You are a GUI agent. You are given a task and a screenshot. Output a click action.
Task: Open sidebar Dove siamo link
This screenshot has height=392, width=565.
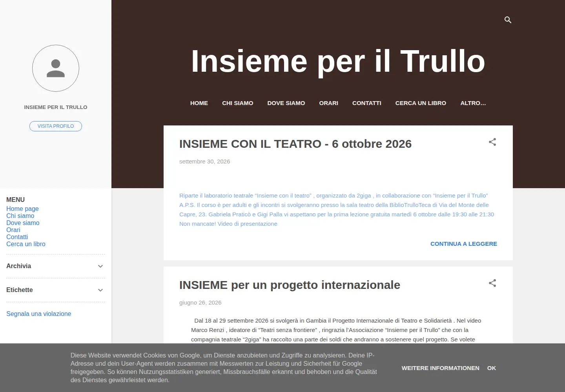tap(23, 223)
